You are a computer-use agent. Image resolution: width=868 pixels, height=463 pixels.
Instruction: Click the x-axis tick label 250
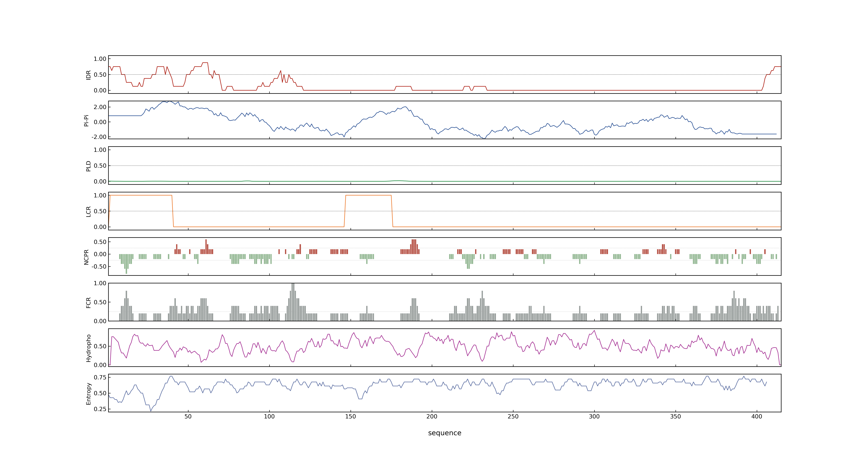(x=513, y=416)
